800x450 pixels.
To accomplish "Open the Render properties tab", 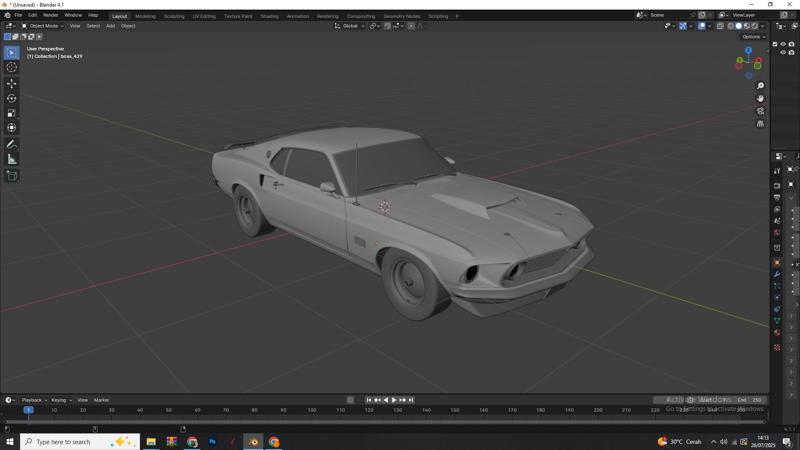I will click(x=777, y=186).
